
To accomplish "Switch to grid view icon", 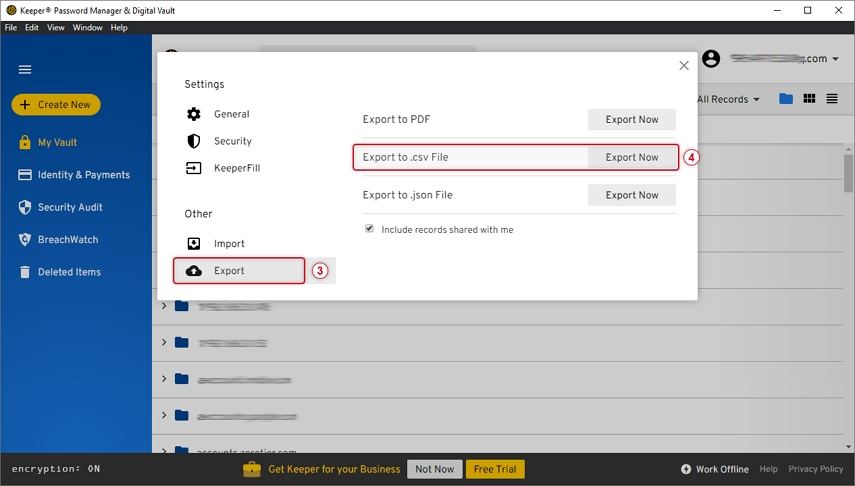I will click(809, 99).
